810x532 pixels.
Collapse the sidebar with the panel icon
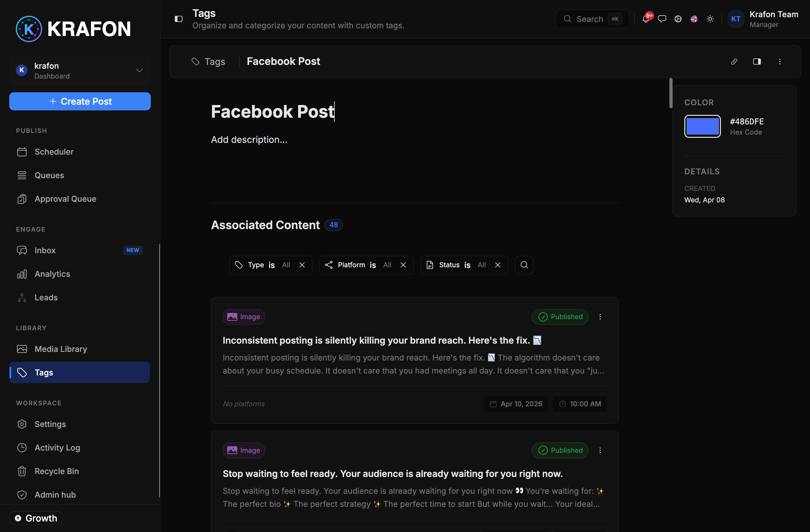pos(179,19)
